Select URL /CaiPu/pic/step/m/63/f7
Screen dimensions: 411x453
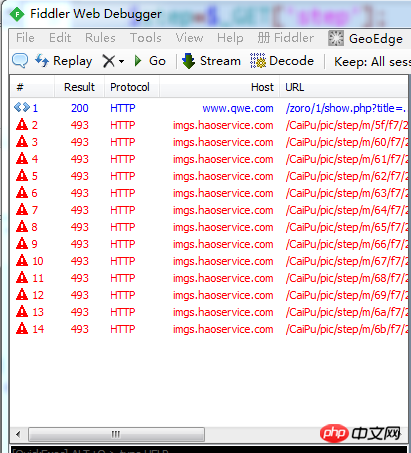(347, 193)
